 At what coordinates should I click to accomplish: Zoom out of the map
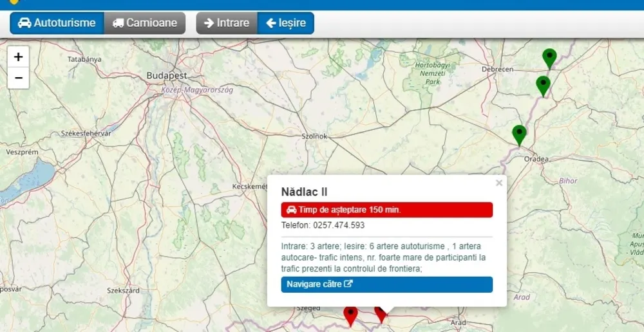(18, 78)
